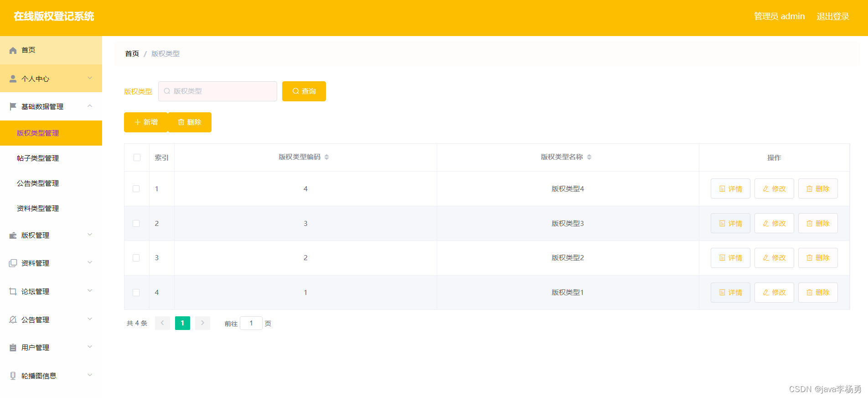This screenshot has height=398, width=868.
Task: Click the 新增 add button
Action: pyautogui.click(x=146, y=122)
